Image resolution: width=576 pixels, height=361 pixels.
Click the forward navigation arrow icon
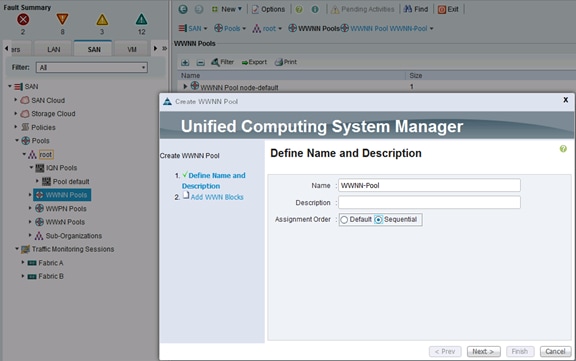(199, 9)
